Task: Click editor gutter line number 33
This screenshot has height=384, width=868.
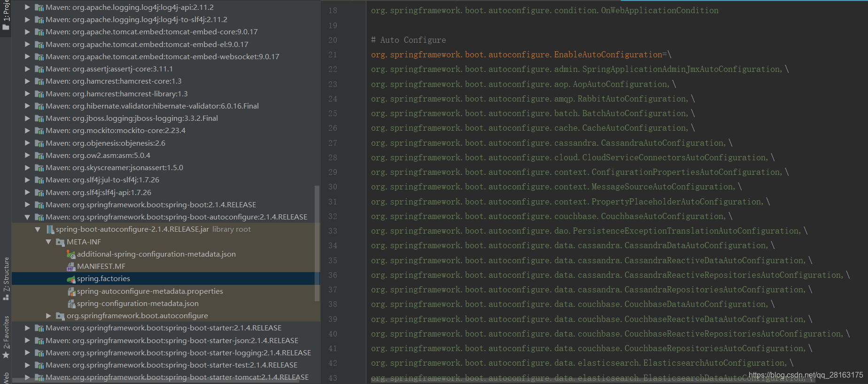Action: [x=333, y=231]
